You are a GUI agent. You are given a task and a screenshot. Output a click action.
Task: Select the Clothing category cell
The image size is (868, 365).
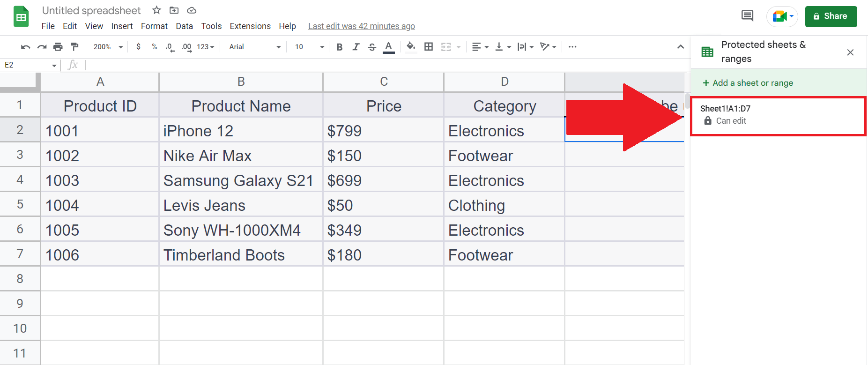[504, 205]
